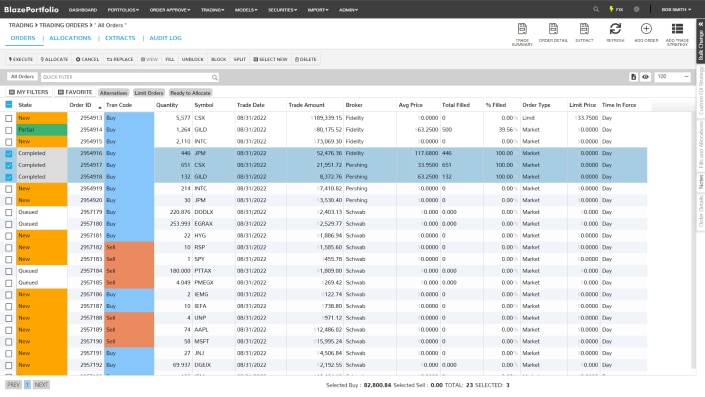Open the Favorite filters list
Image resolution: width=705 pixels, height=397 pixels.
(75, 92)
